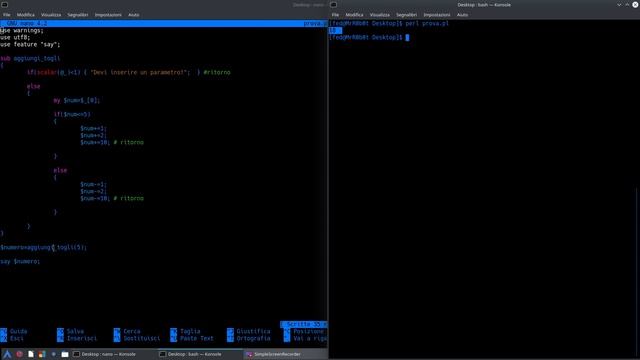Click nano Sostituisci shortcut label
640x360 pixels.
tap(142, 338)
